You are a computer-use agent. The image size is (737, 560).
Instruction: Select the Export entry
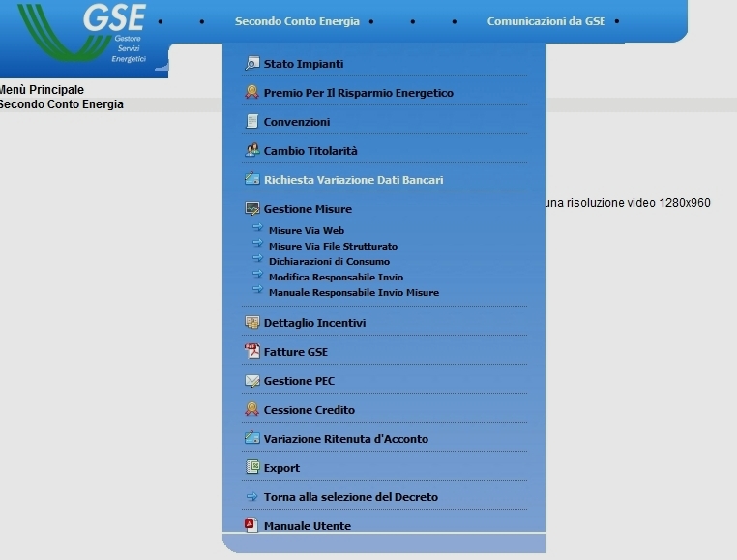point(281,469)
